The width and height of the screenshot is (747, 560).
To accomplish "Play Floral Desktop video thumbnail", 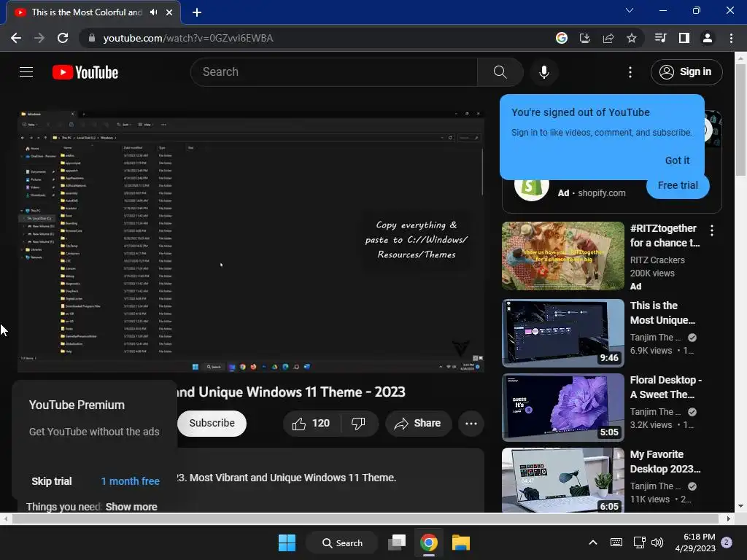I will tap(563, 407).
